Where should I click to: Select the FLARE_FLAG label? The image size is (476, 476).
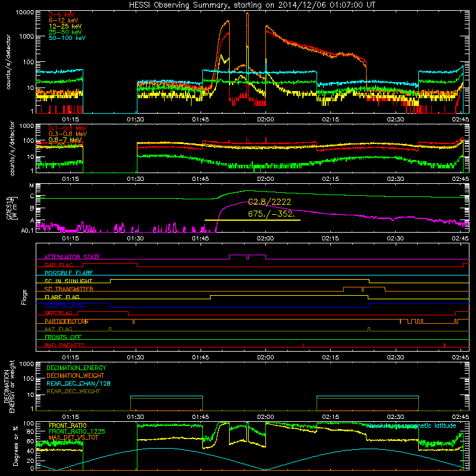tap(62, 297)
